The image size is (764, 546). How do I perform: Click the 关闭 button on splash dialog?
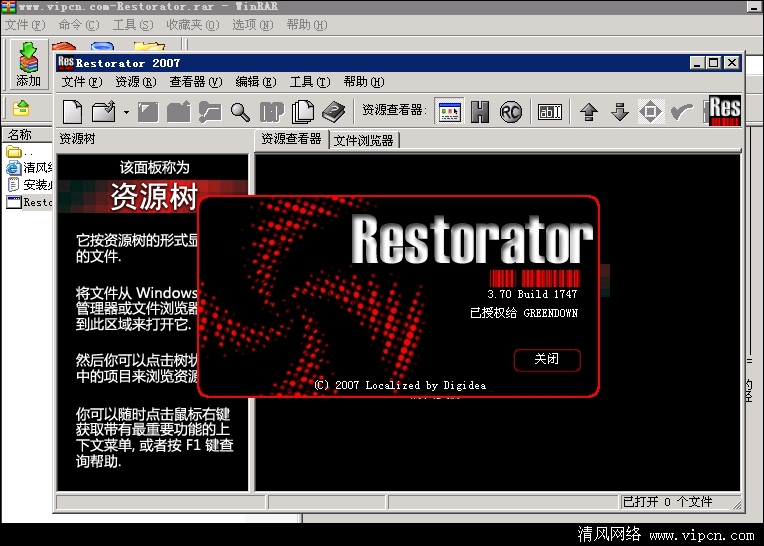(x=546, y=359)
